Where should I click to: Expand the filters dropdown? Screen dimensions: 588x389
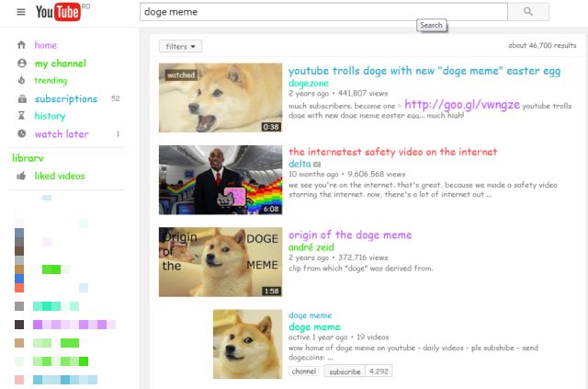click(x=180, y=46)
